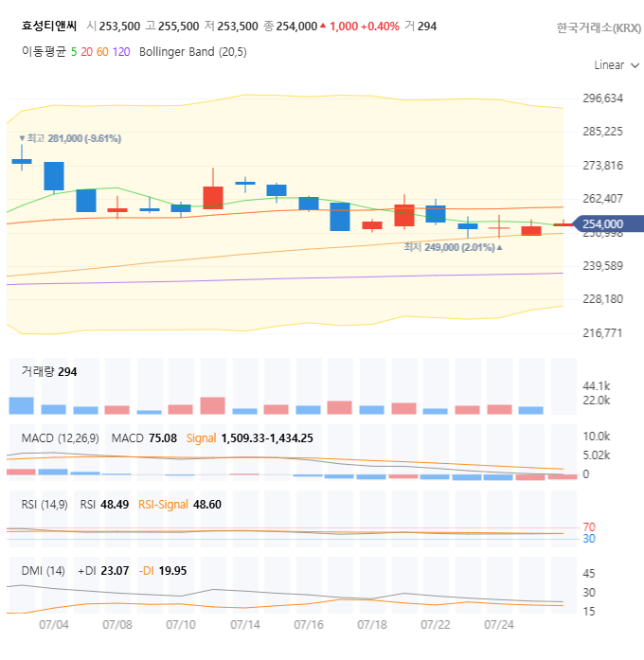Click the MACD Signal legend label
644x660 pixels.
tap(201, 438)
